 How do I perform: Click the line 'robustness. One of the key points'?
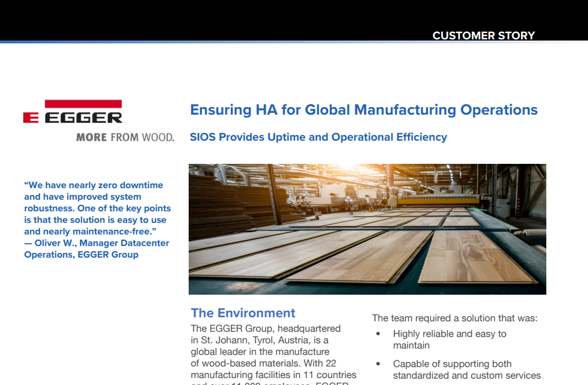(x=97, y=208)
